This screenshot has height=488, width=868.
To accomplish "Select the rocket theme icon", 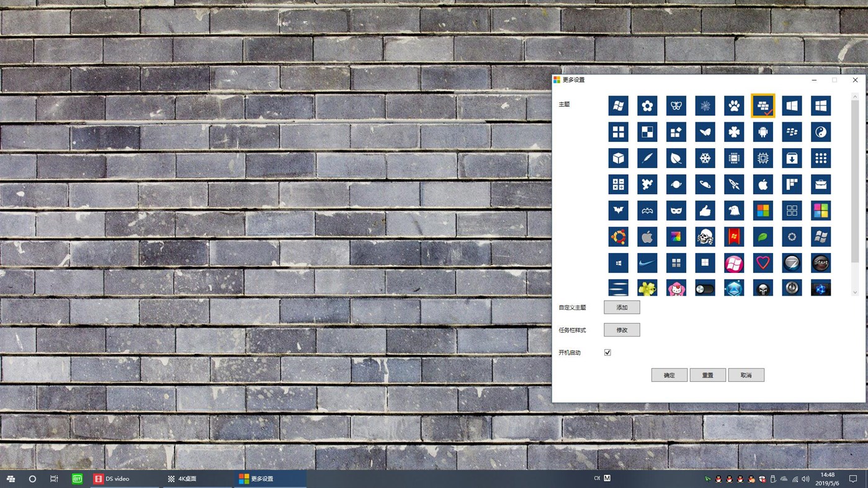I will (x=734, y=184).
